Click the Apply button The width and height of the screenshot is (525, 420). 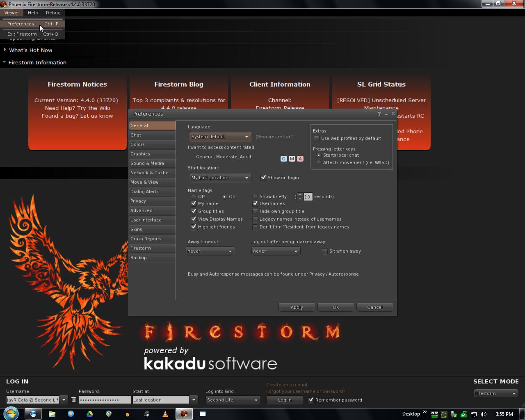297,307
